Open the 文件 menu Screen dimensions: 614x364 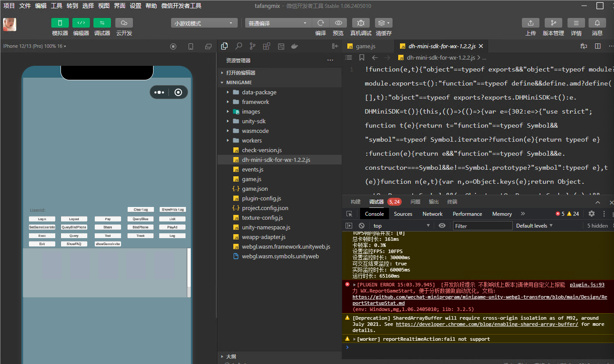25,6
